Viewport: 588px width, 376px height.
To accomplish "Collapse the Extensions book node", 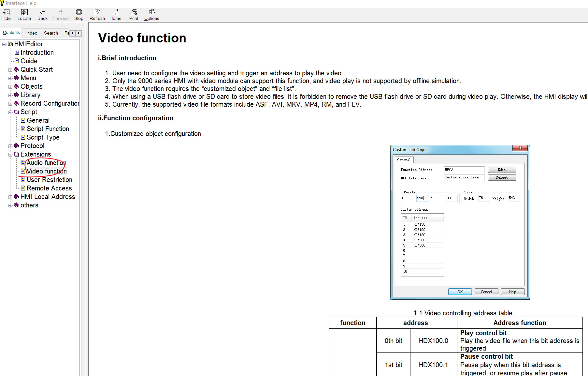I will pyautogui.click(x=10, y=155).
